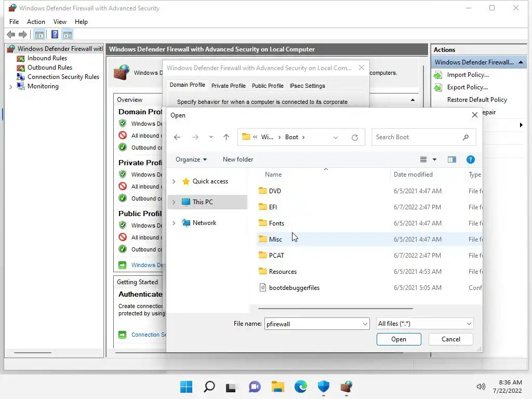Open File Explorer from taskbar
The width and height of the screenshot is (532, 399).
pyautogui.click(x=277, y=387)
